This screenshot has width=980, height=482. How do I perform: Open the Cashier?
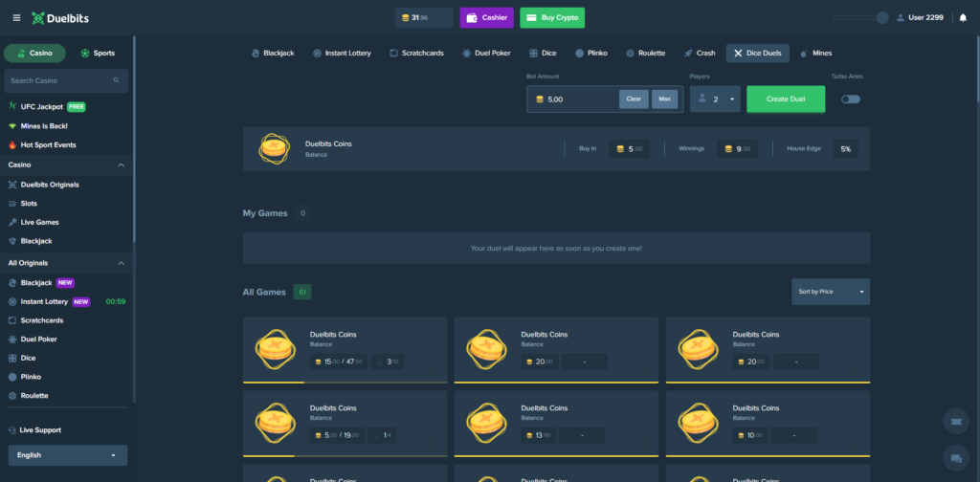[x=487, y=18]
